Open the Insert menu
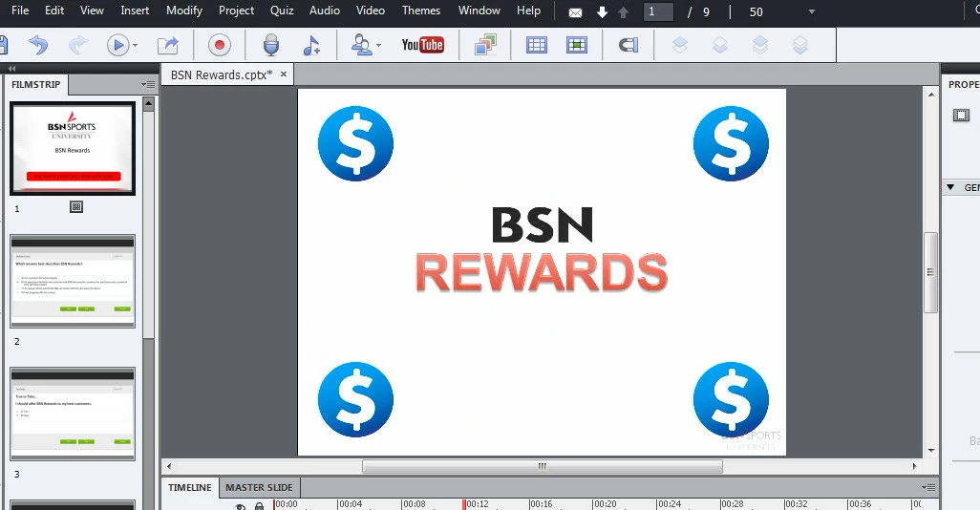The width and height of the screenshot is (980, 510). click(135, 11)
